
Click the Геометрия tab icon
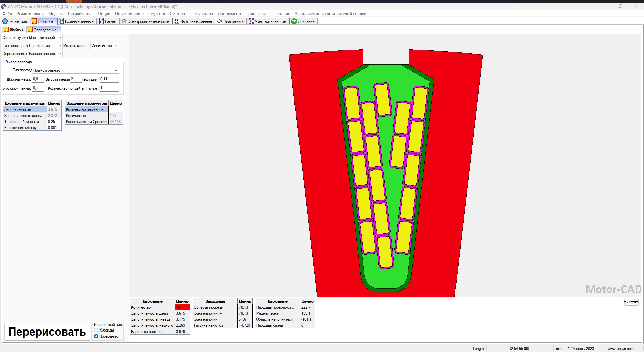click(x=5, y=21)
